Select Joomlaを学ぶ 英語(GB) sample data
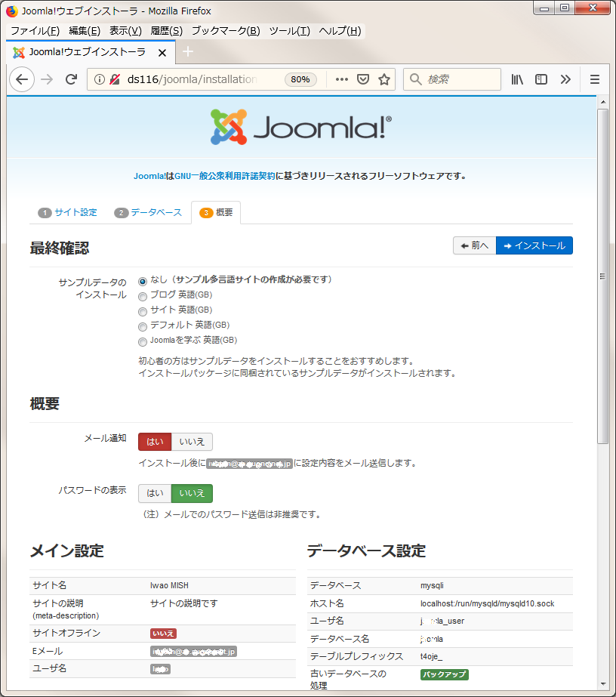Viewport: 616px width, 697px height. pyautogui.click(x=143, y=342)
